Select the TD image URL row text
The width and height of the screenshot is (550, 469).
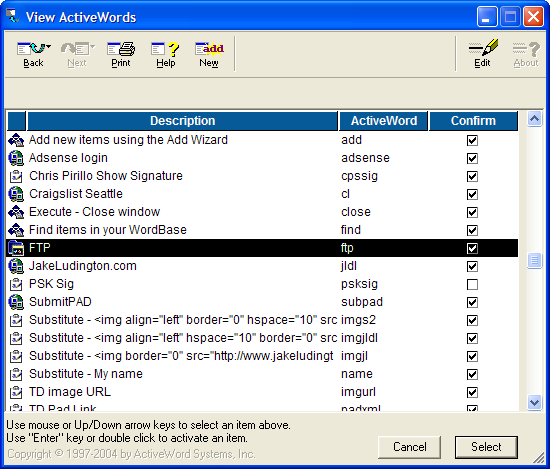pyautogui.click(x=70, y=392)
